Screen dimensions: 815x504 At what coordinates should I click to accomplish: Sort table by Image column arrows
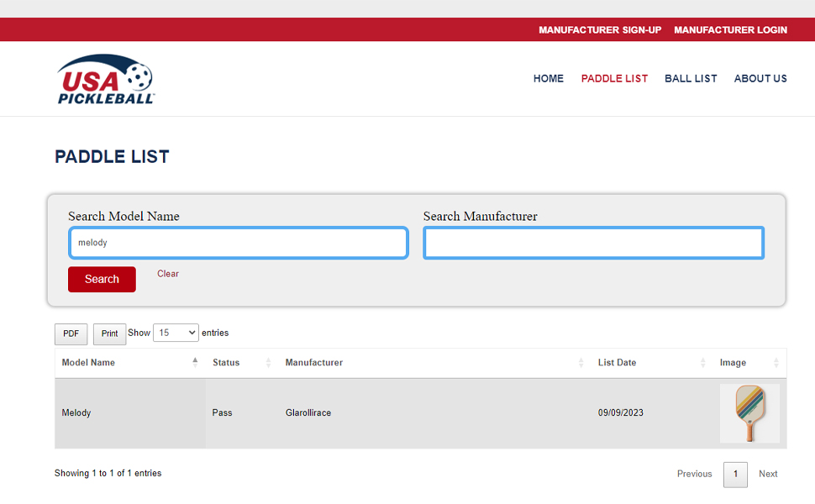(776, 362)
